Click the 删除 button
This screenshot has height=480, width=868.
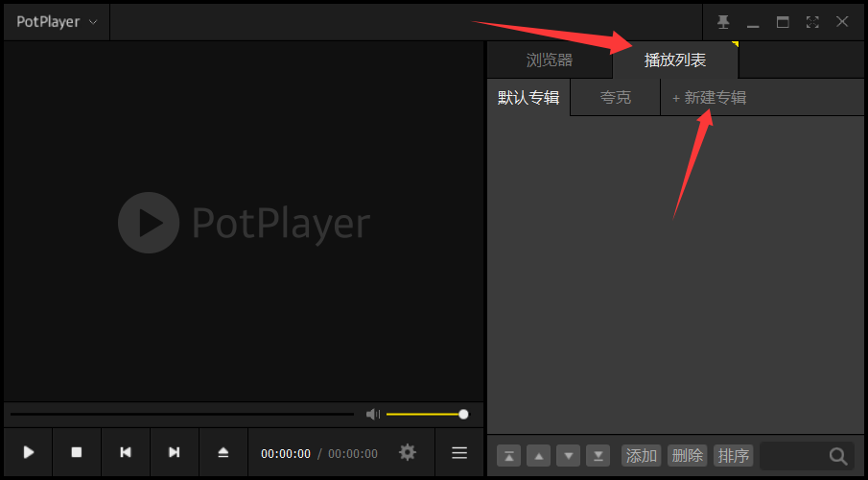pyautogui.click(x=688, y=456)
